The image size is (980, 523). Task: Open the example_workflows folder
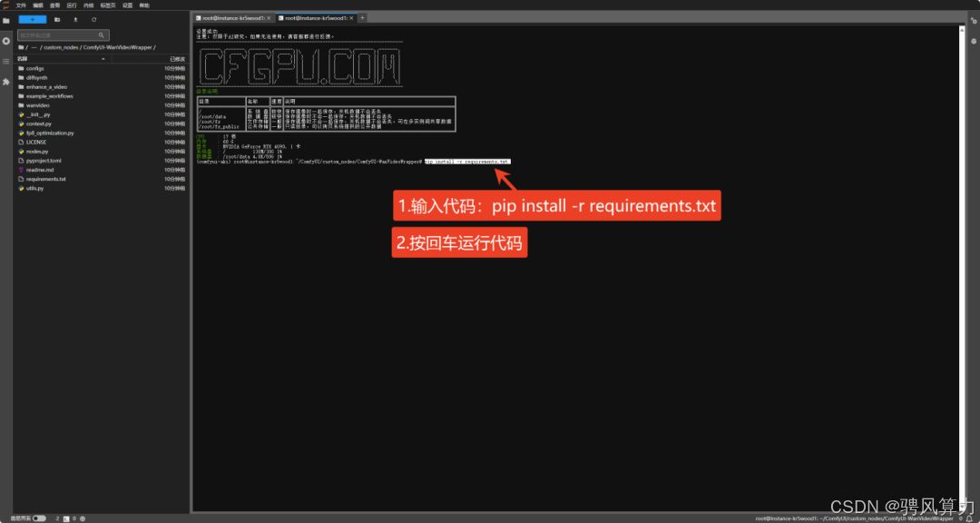coord(100,96)
